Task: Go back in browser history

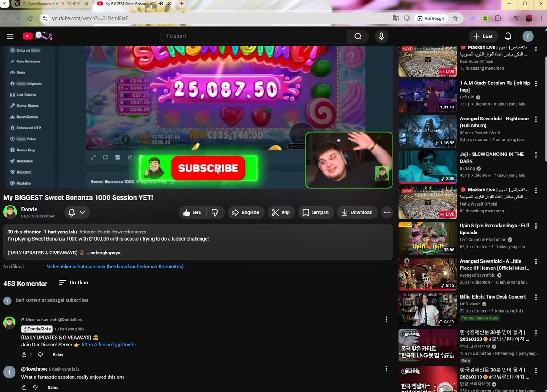Action: point(5,18)
